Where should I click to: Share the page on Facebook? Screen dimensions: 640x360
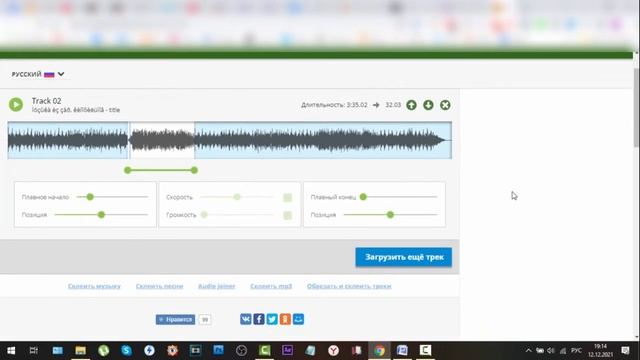tap(259, 319)
